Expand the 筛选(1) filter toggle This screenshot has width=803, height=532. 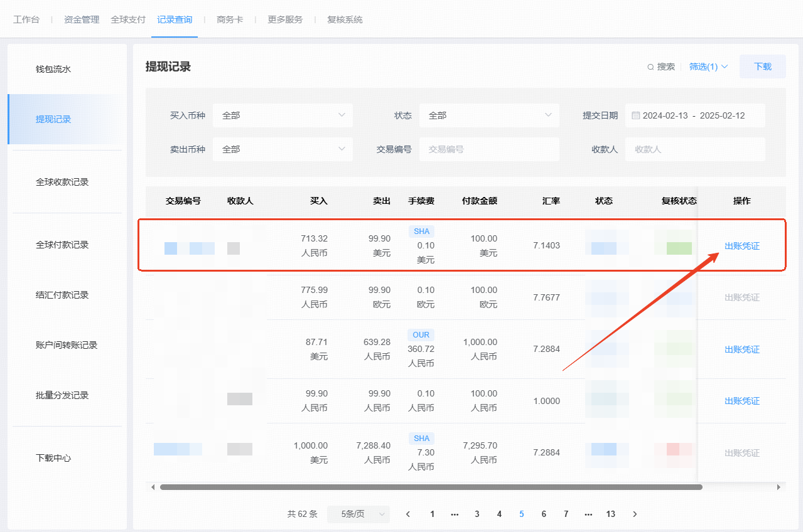pyautogui.click(x=708, y=66)
